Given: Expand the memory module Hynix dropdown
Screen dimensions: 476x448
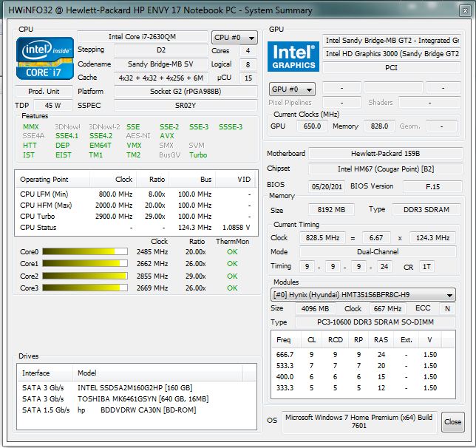Looking at the screenshot, I should [x=363, y=295].
